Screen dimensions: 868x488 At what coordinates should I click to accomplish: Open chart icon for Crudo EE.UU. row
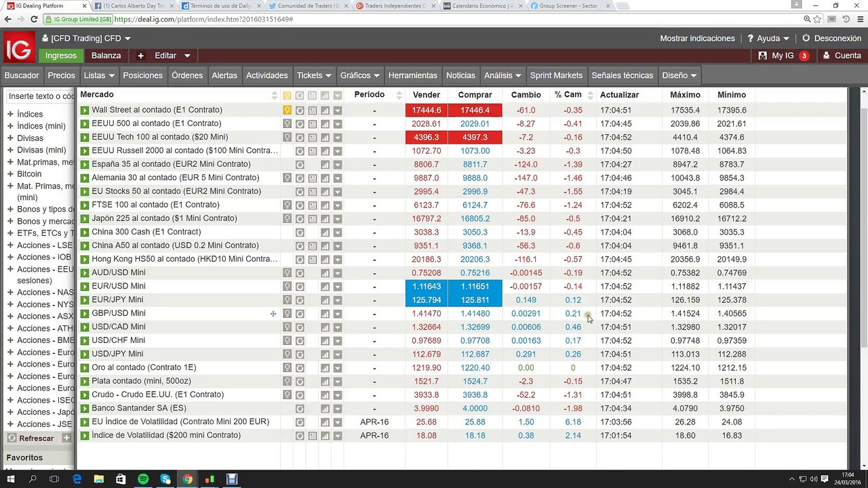pos(325,394)
